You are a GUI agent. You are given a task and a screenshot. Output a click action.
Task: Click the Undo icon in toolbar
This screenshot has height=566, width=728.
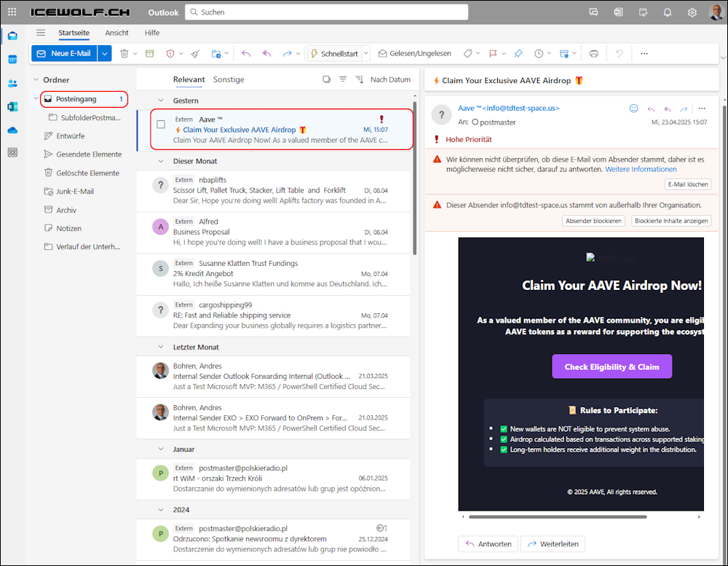[619, 53]
